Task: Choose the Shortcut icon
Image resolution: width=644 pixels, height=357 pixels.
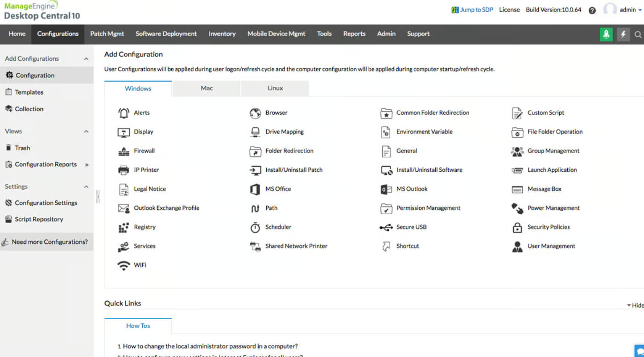Action: tap(386, 246)
